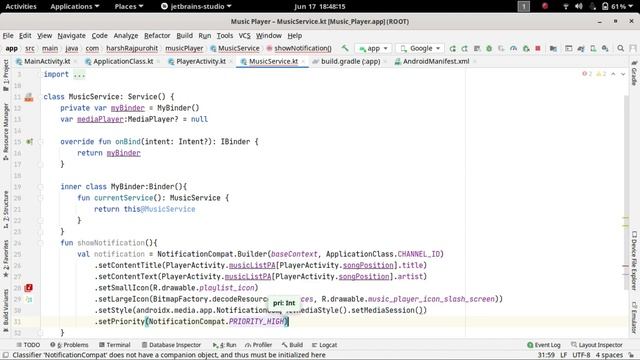Image resolution: width=640 pixels, height=360 pixels.
Task: Open the Refactor menu
Action: [157, 36]
